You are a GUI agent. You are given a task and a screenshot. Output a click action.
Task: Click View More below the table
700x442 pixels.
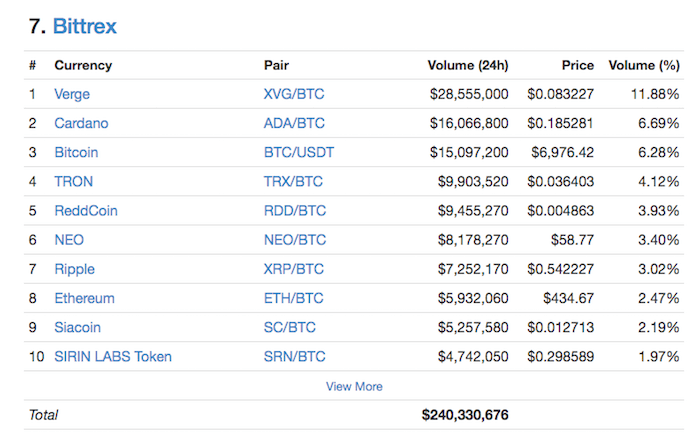[354, 386]
